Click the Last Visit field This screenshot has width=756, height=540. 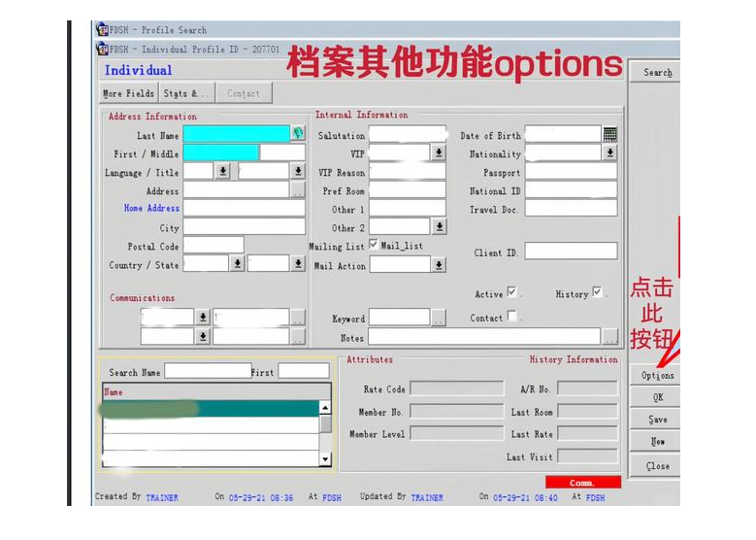click(587, 456)
